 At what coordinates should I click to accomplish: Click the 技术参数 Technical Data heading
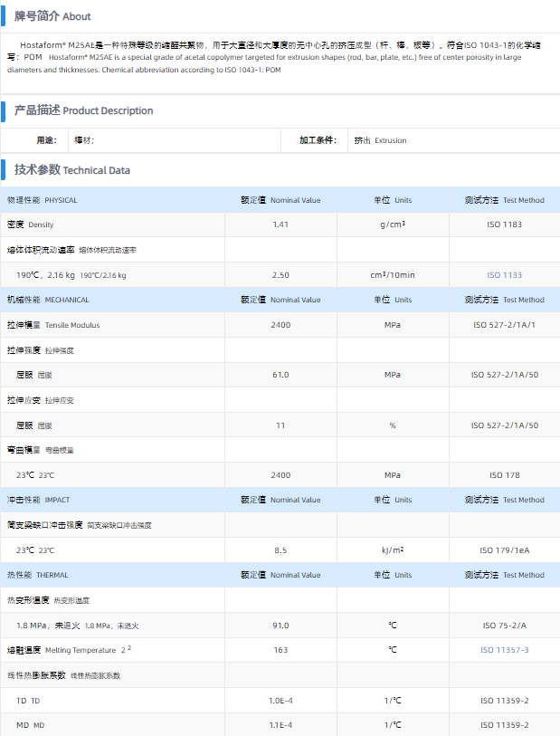click(x=72, y=170)
